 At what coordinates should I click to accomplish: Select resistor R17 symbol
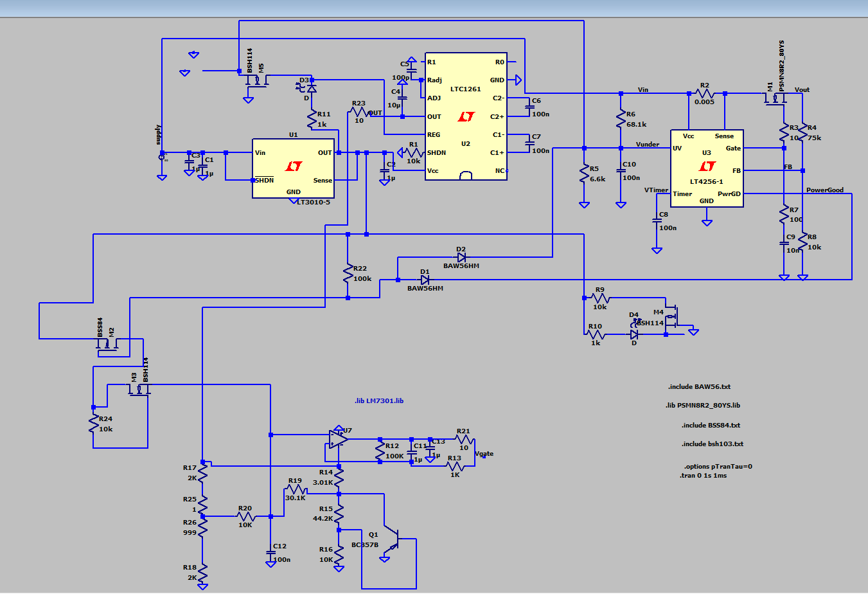[202, 473]
